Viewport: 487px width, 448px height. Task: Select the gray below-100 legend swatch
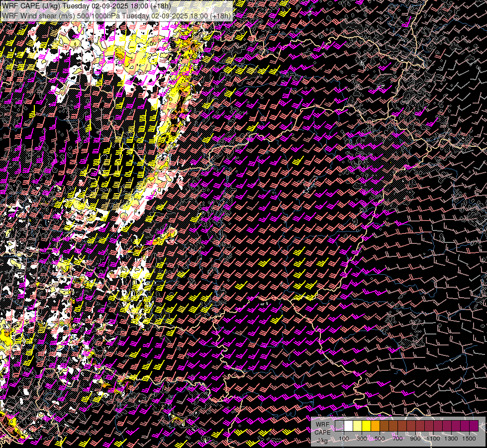[x=339, y=426]
